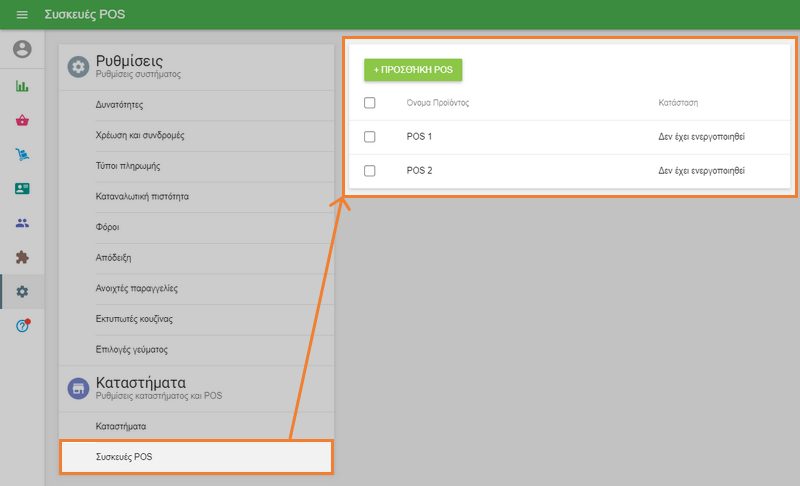
Task: Open the reports bar chart icon
Action: (x=22, y=86)
